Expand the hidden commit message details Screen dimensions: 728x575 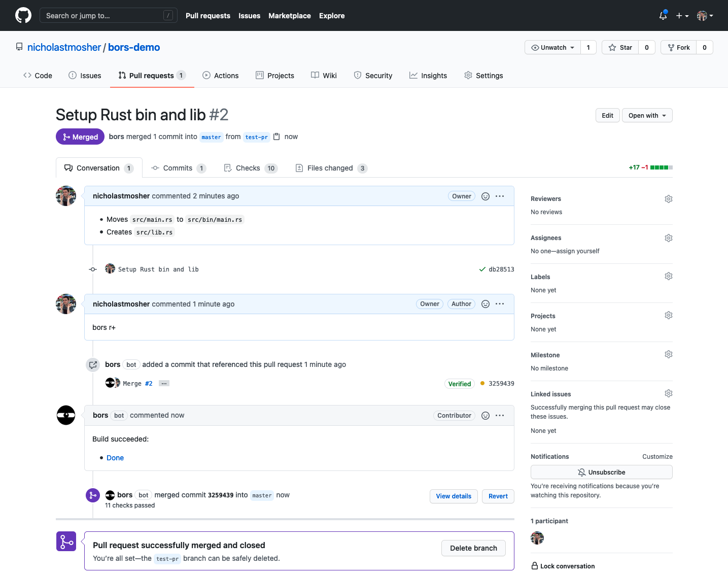tap(164, 383)
